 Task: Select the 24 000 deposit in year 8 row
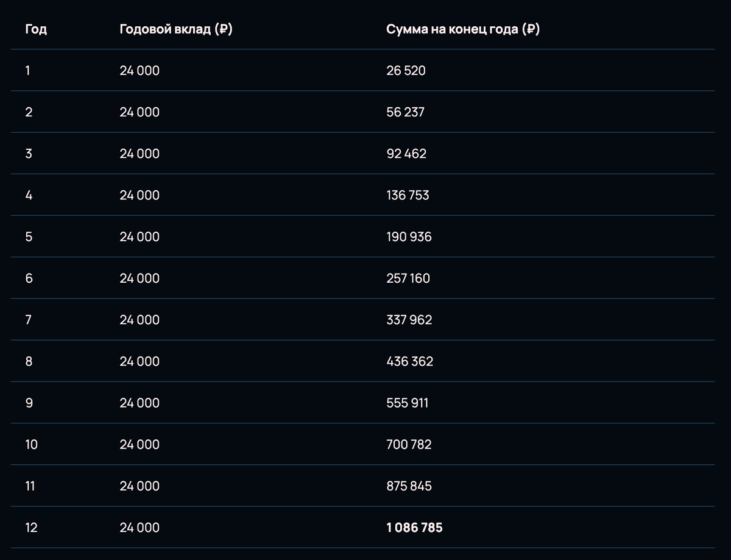(x=139, y=361)
